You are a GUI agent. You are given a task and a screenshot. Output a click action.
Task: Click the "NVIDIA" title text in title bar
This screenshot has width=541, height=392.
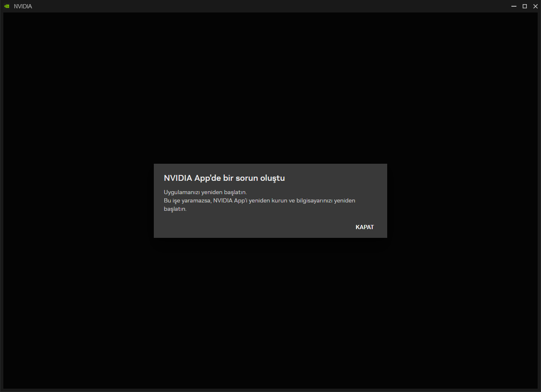[23, 6]
